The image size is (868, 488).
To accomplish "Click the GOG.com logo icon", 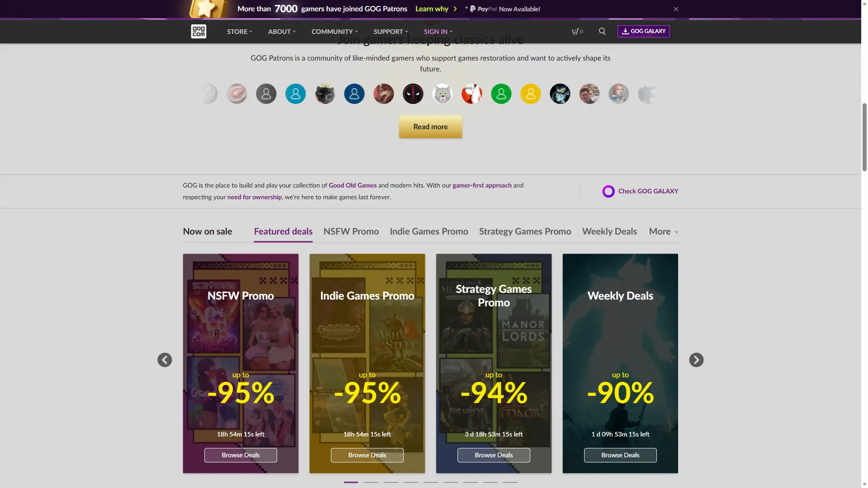I will point(198,31).
